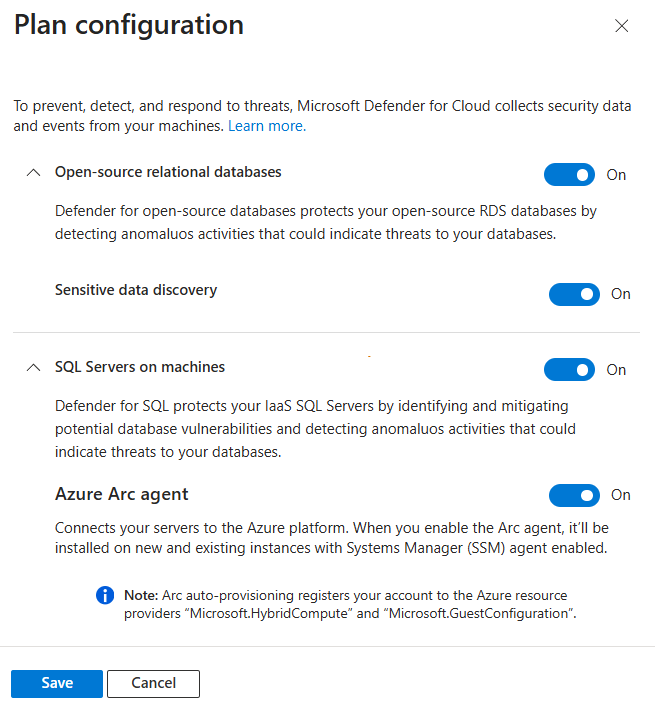Viewport: 657px width, 726px height.
Task: Open the Learn more link
Action: coord(268,126)
